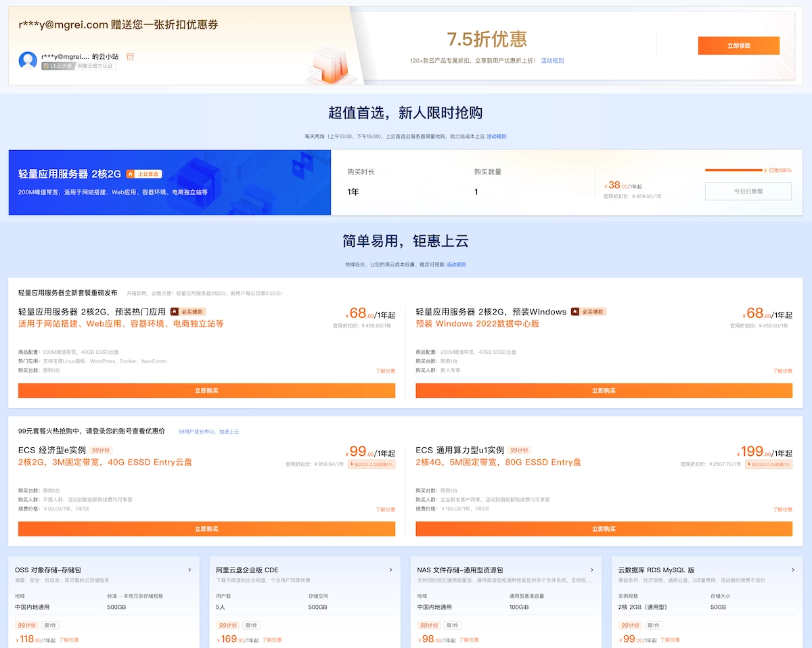The width and height of the screenshot is (812, 648).
Task: Select 50GB storage size on RDS card
Action: [718, 607]
